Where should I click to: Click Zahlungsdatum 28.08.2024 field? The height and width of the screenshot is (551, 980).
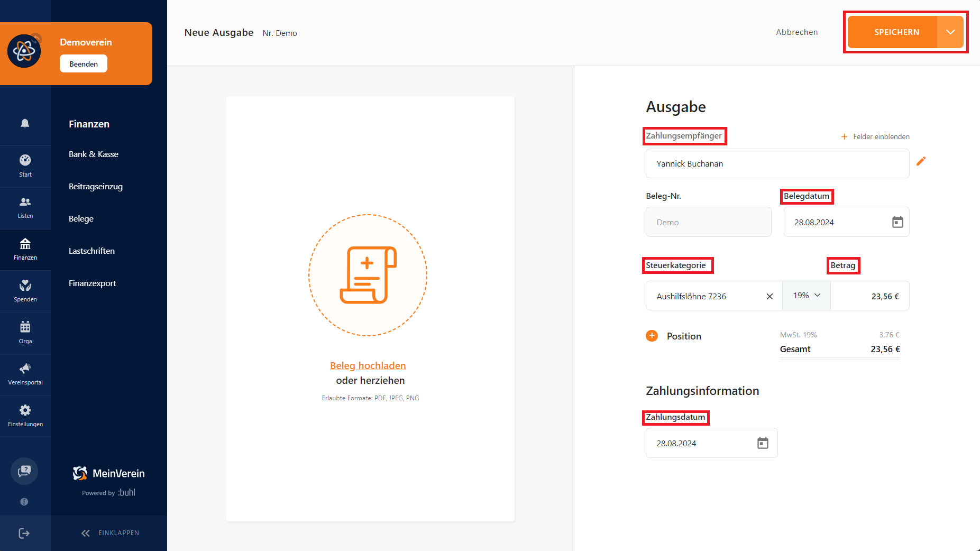coord(711,443)
